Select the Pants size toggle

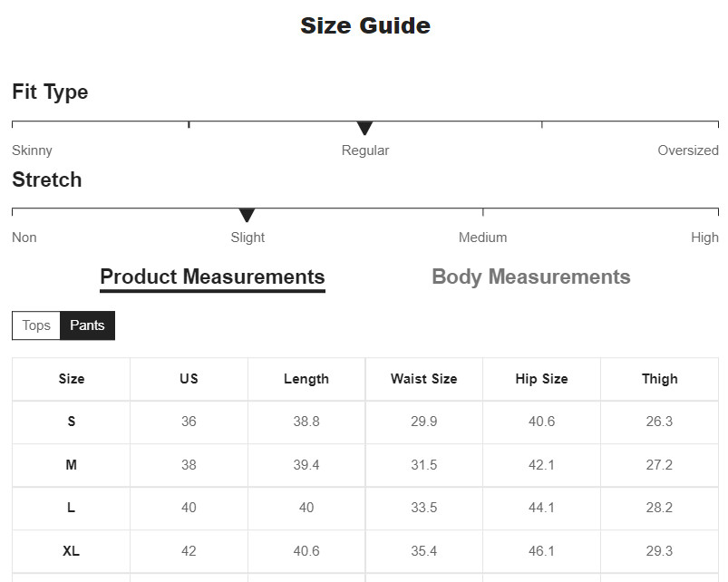coord(87,325)
